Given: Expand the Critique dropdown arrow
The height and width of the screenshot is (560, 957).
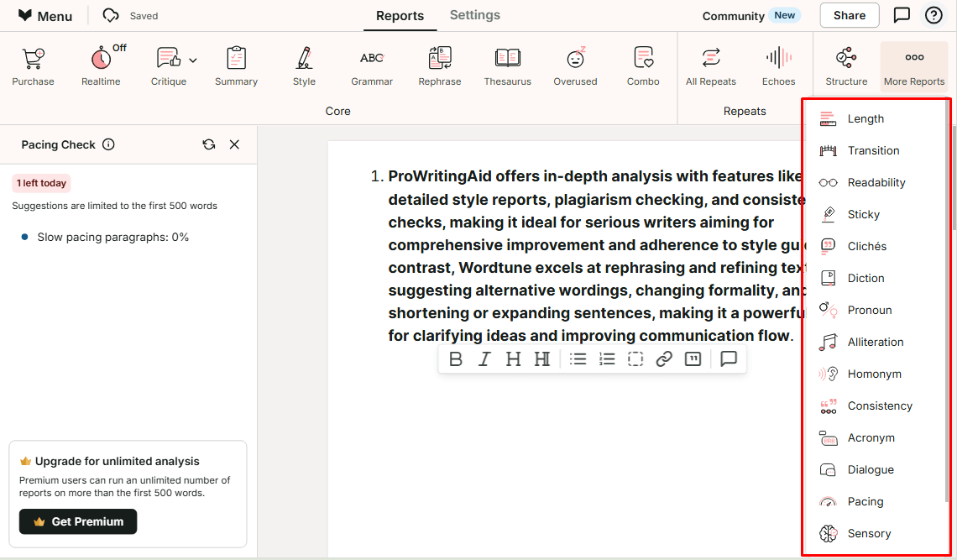Looking at the screenshot, I should click(x=193, y=60).
